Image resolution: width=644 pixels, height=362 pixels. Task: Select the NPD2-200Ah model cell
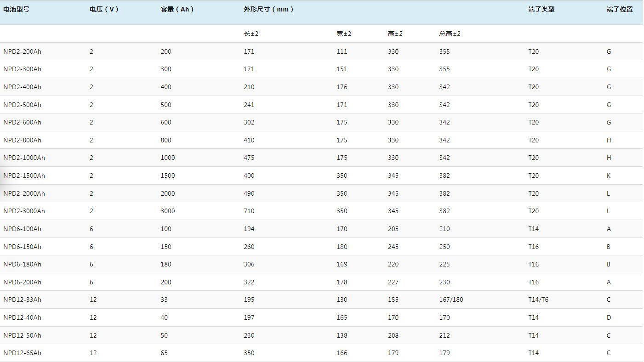tap(22, 51)
